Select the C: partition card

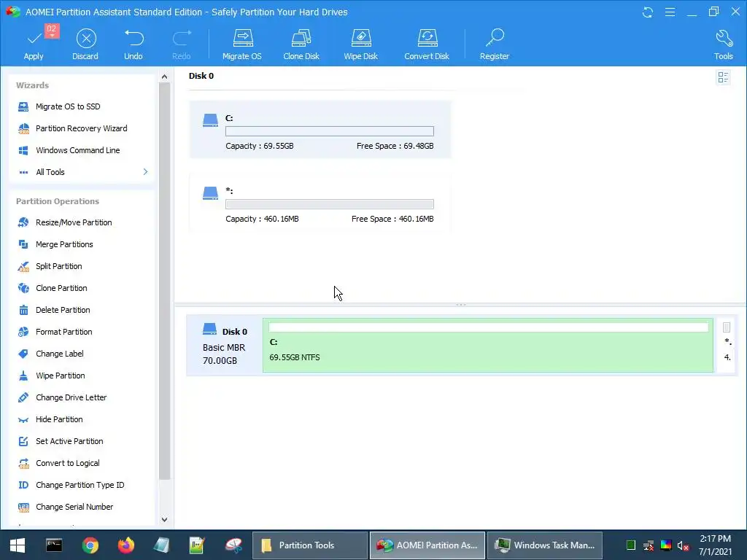click(320, 130)
